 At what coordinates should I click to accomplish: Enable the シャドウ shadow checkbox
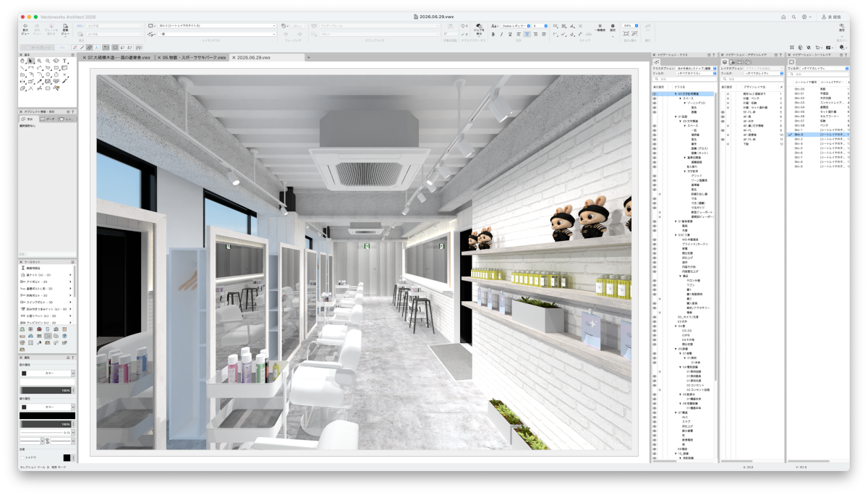coord(22,457)
